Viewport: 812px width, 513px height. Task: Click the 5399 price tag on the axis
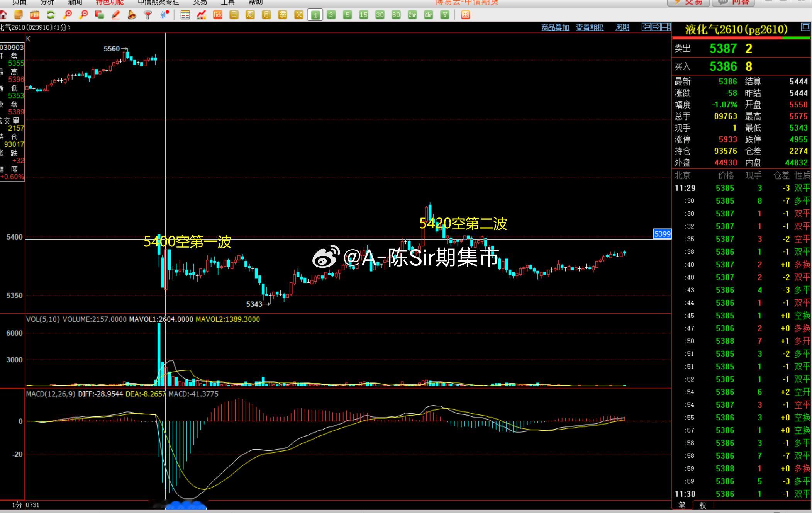pyautogui.click(x=662, y=234)
